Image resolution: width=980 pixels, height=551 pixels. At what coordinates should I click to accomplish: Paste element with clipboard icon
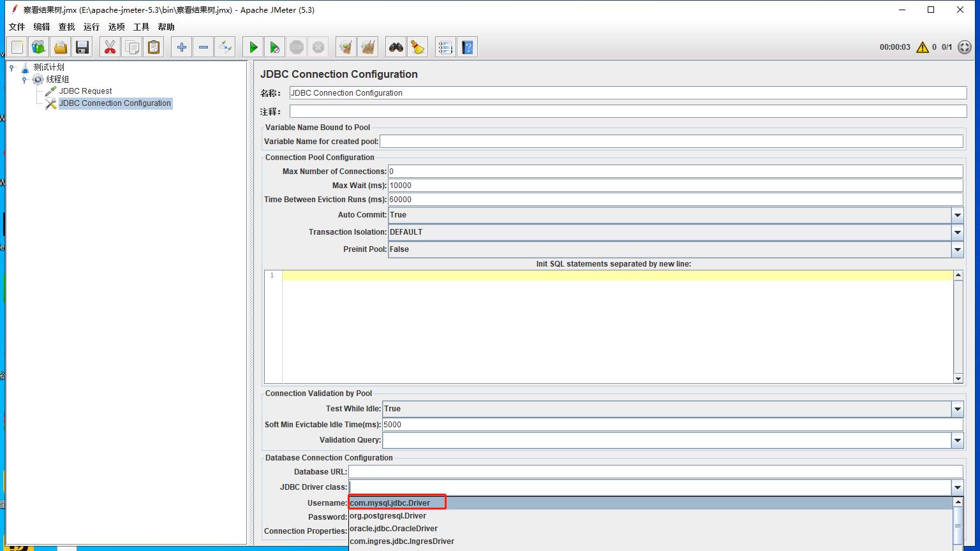[154, 47]
